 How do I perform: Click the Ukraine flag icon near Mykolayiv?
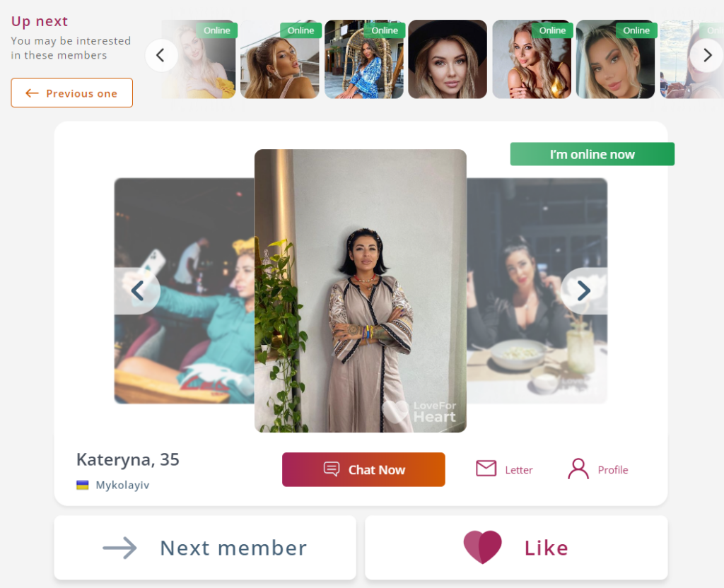[x=83, y=486]
